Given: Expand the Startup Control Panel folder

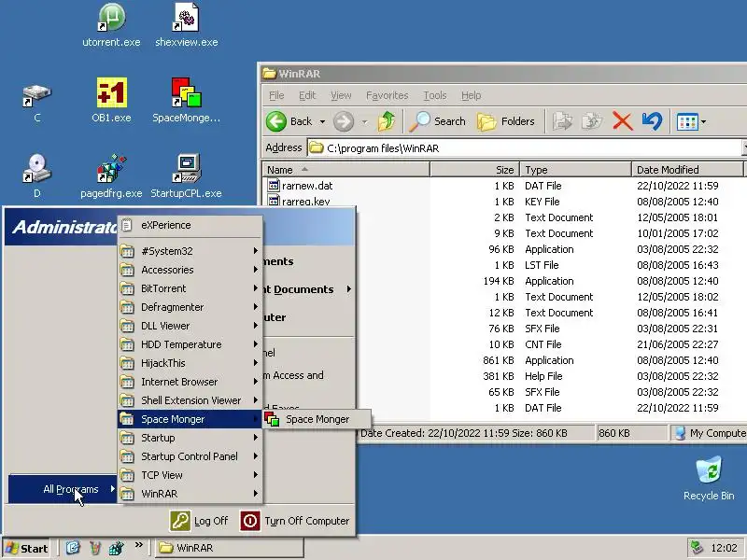Looking at the screenshot, I should [190, 456].
